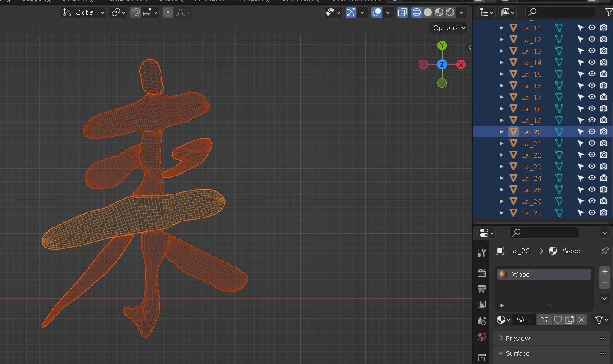Switch to the Render properties tab
Viewport: 613px width, 364px height.
[481, 273]
